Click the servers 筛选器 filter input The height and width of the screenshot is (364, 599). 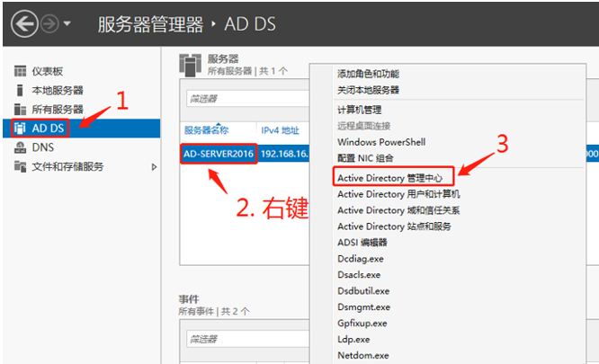click(247, 99)
